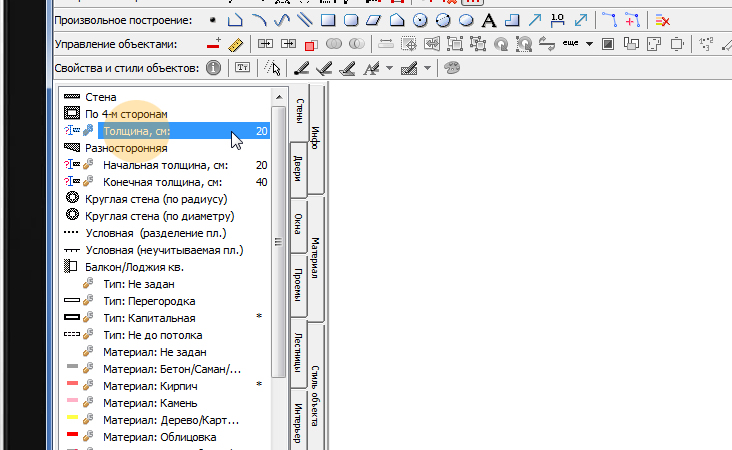Select the point drawing tool
This screenshot has height=450, width=732.
click(x=212, y=19)
